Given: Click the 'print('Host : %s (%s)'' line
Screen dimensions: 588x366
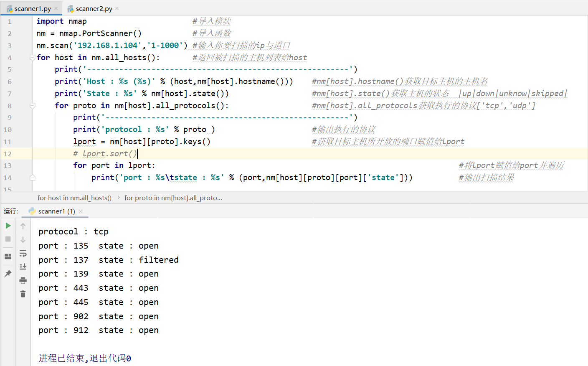Looking at the screenshot, I should click(174, 81).
